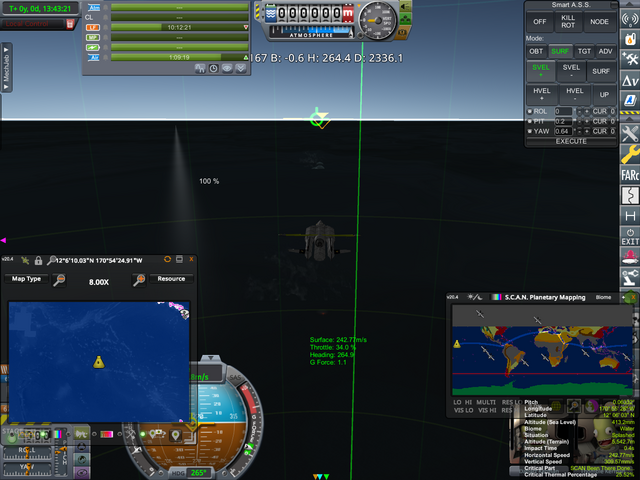Click the red m unit icon on altimeter
Viewport: 640px width, 480px height.
pos(348,14)
